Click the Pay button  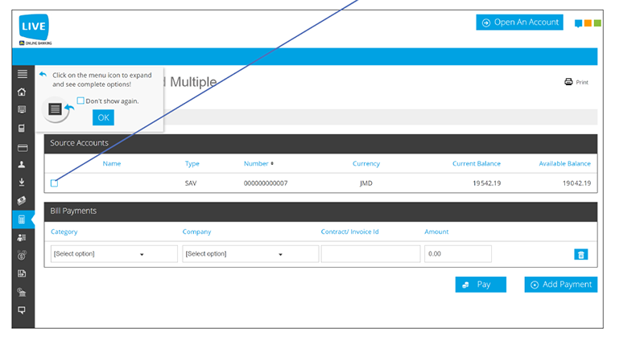point(481,285)
